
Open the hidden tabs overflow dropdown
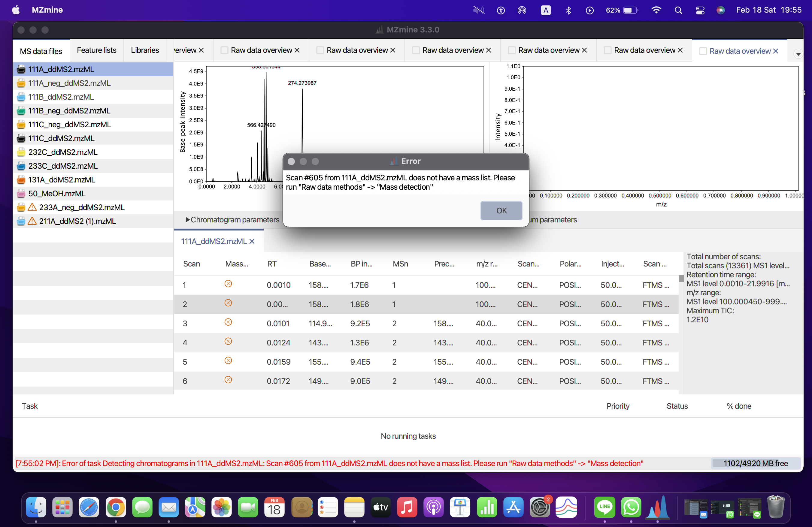(x=798, y=53)
